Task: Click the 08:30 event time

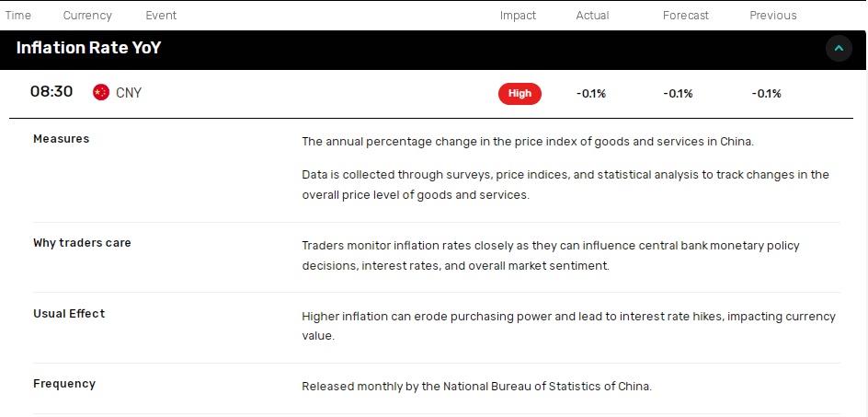Action: (x=51, y=91)
